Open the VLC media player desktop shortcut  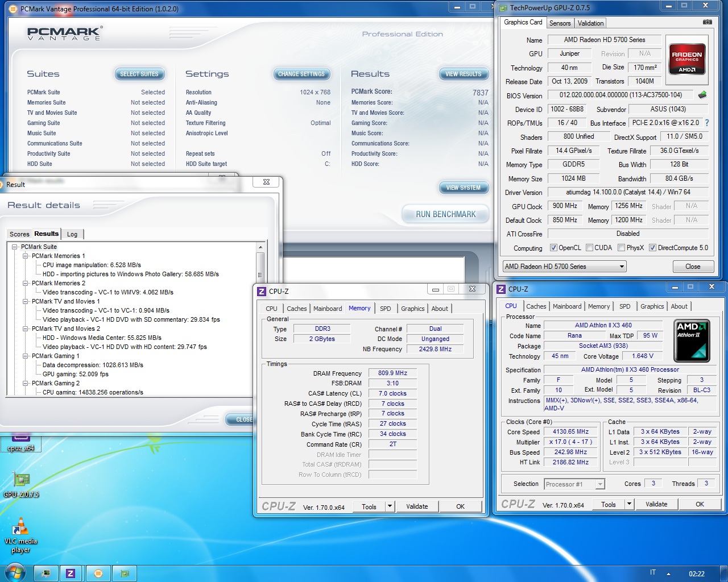tap(20, 534)
